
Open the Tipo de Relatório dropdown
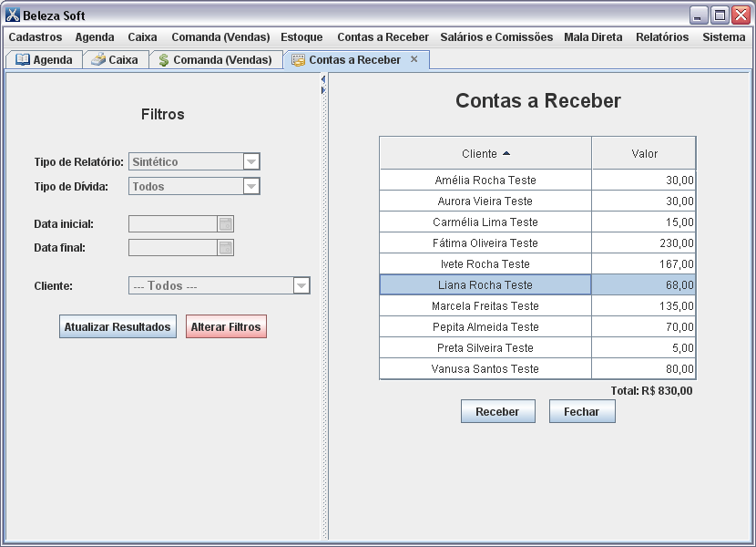pyautogui.click(x=252, y=161)
